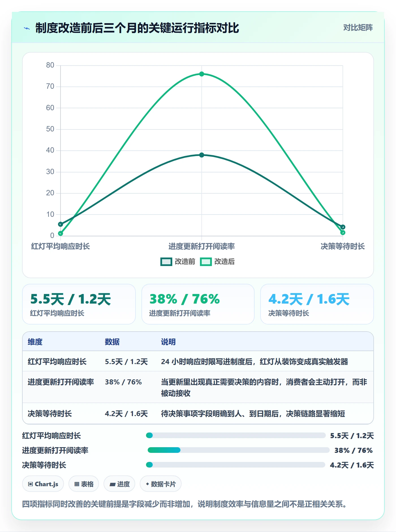This screenshot has height=532, width=396.
Task: Click the 80 value on the y-axis
Action: 50,65
